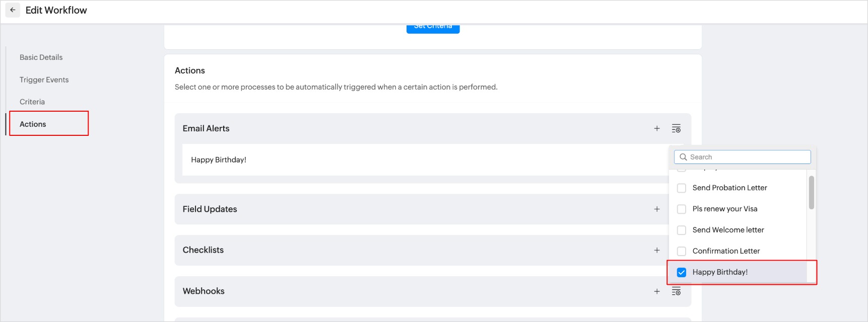
Task: Open the Trigger Events section
Action: click(44, 79)
